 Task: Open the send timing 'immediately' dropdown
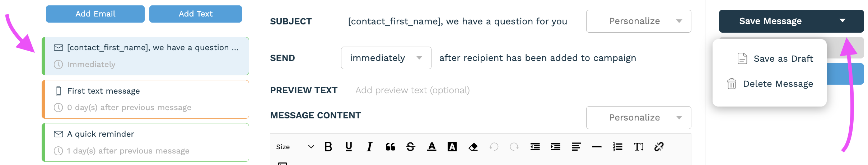click(x=386, y=58)
